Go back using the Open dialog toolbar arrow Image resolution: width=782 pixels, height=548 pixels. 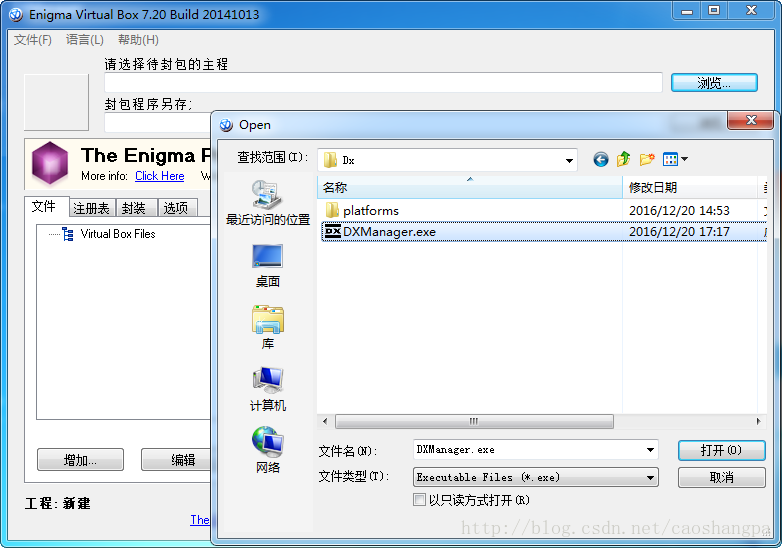600,160
